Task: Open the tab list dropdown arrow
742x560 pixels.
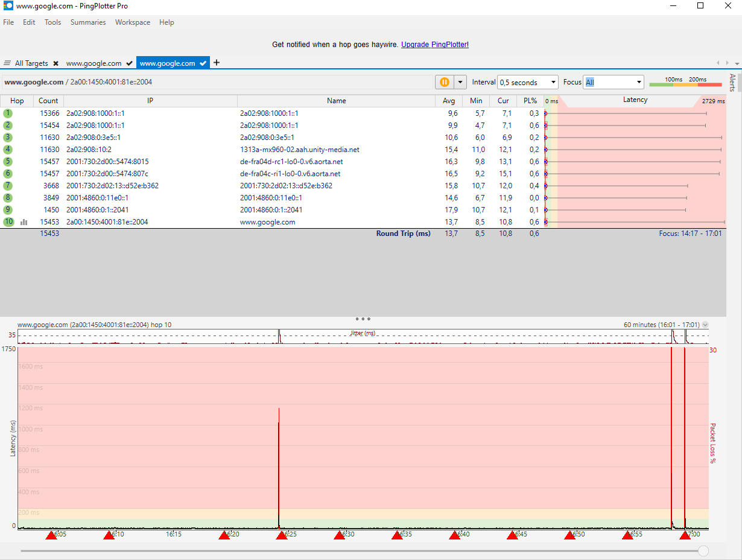Action: [x=737, y=63]
